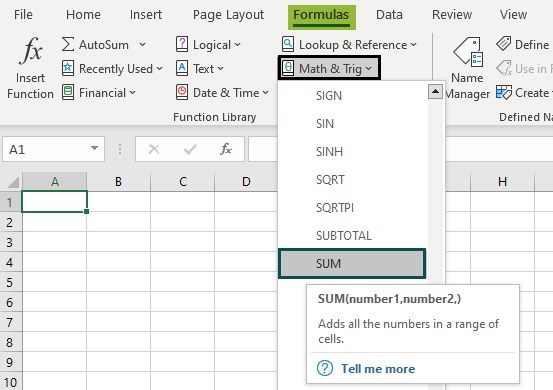Choose SIN from the function list
553x390 pixels.
[x=353, y=123]
